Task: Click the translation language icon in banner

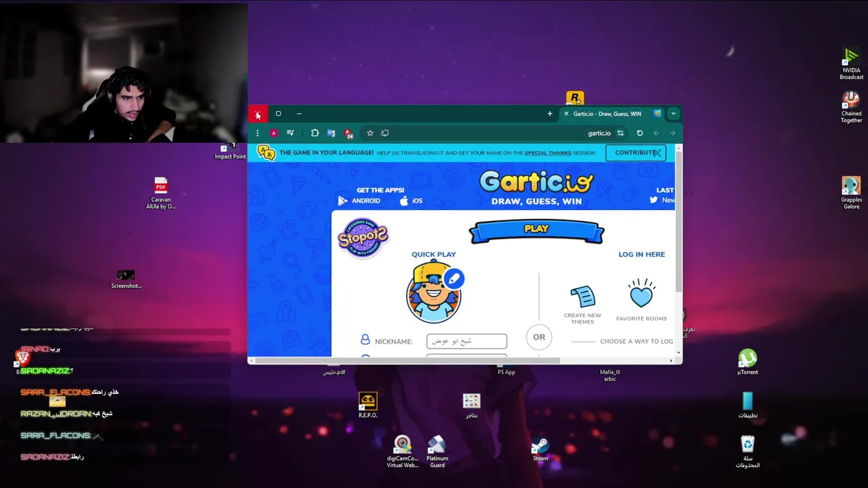Action: (267, 153)
